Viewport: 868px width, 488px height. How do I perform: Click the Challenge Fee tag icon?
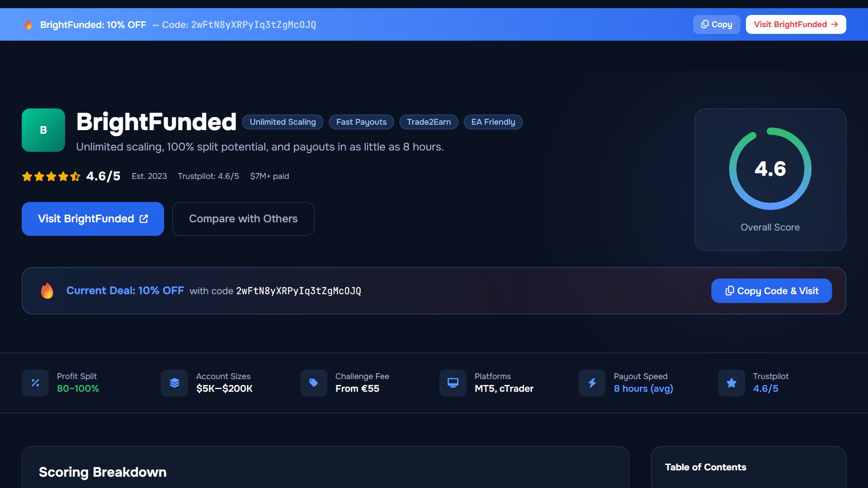(314, 383)
